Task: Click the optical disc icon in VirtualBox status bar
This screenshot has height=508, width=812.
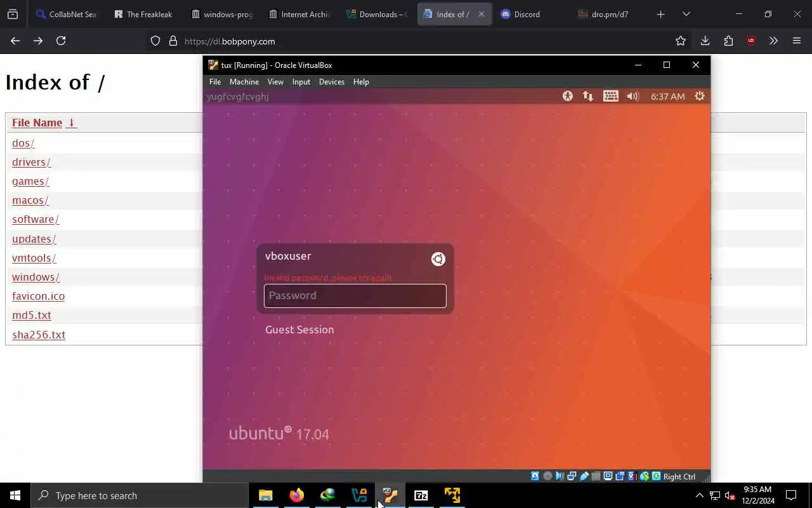Action: (x=547, y=476)
